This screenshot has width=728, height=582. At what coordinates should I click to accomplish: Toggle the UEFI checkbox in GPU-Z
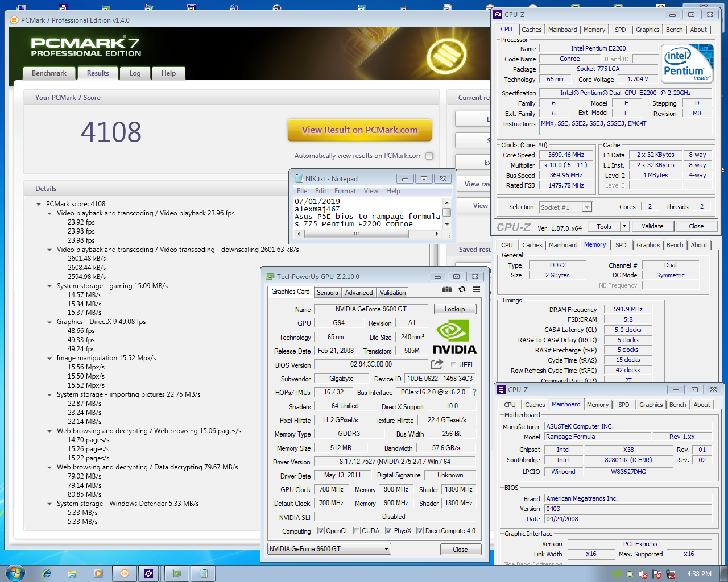453,365
